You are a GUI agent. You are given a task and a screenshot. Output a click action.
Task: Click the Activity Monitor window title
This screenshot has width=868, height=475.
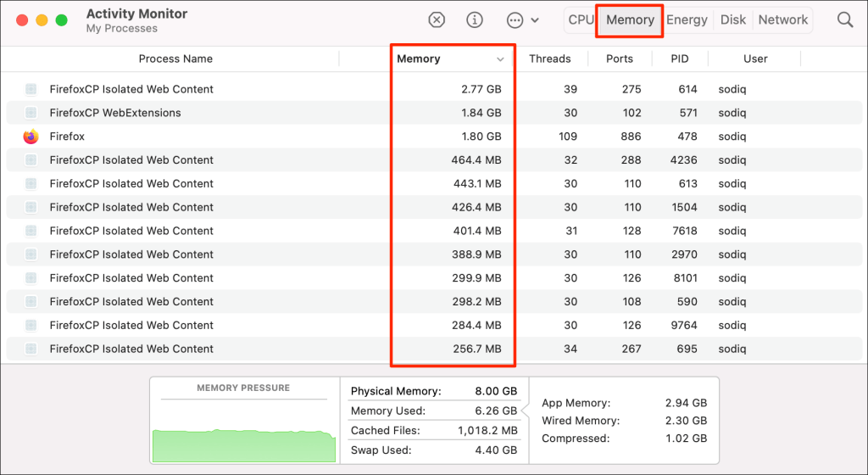136,14
